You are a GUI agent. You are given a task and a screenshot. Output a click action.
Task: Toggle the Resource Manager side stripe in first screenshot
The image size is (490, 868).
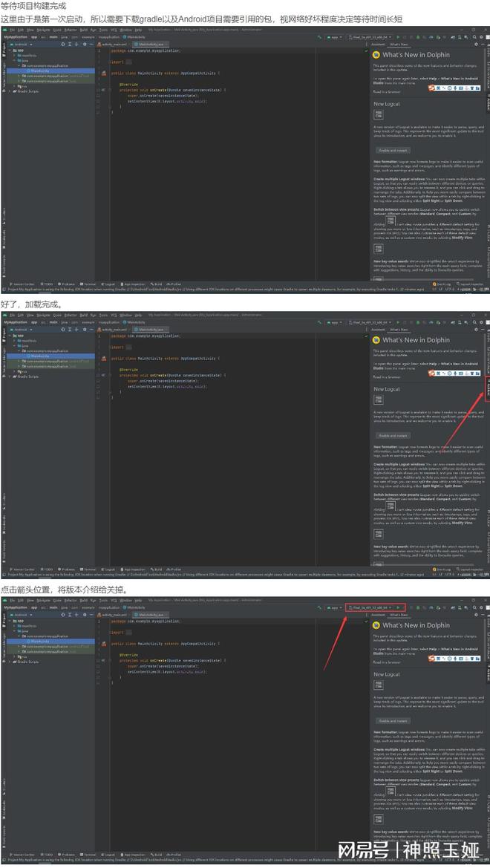pos(3,77)
